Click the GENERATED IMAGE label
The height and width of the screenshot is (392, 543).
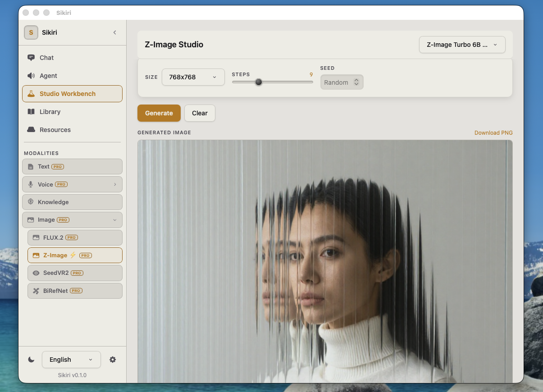click(164, 133)
